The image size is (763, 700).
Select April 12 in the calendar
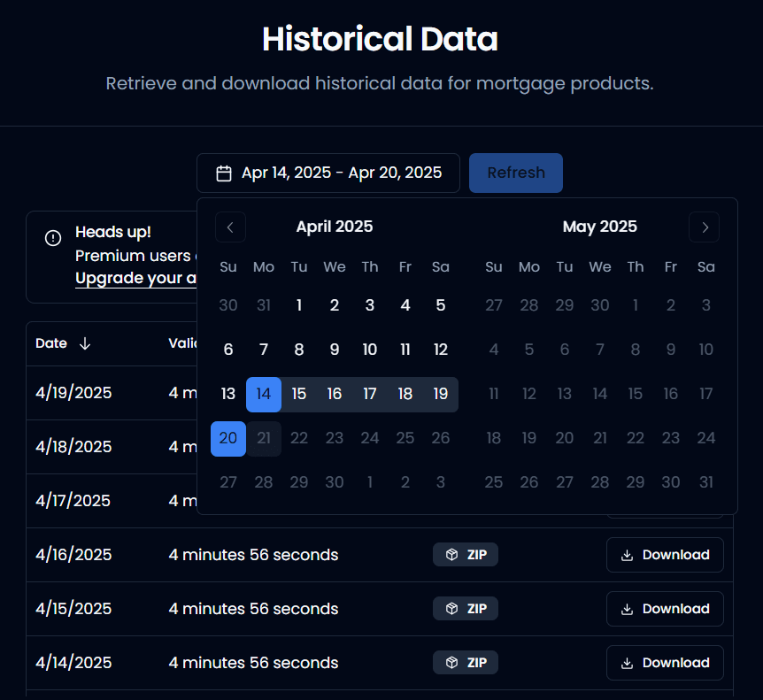point(441,350)
